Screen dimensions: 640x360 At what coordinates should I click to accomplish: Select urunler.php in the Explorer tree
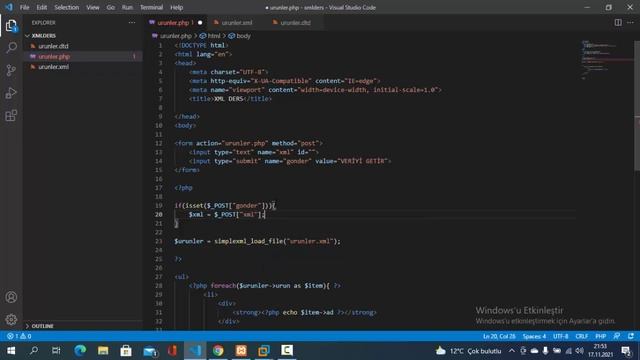click(54, 56)
